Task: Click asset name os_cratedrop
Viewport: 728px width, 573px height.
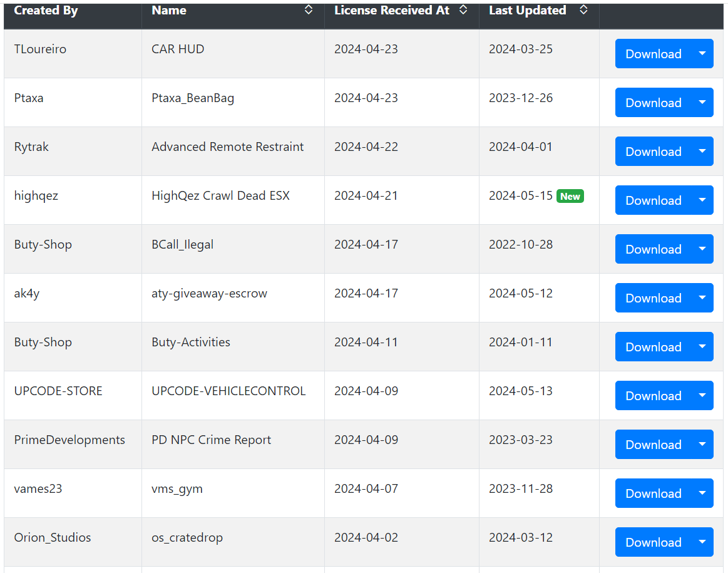Action: [187, 538]
